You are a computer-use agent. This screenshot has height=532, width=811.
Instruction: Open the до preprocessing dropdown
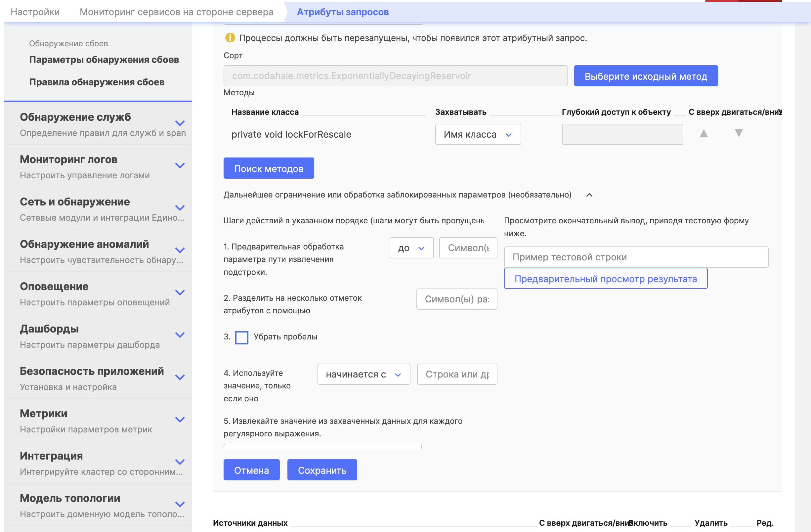pyautogui.click(x=411, y=248)
